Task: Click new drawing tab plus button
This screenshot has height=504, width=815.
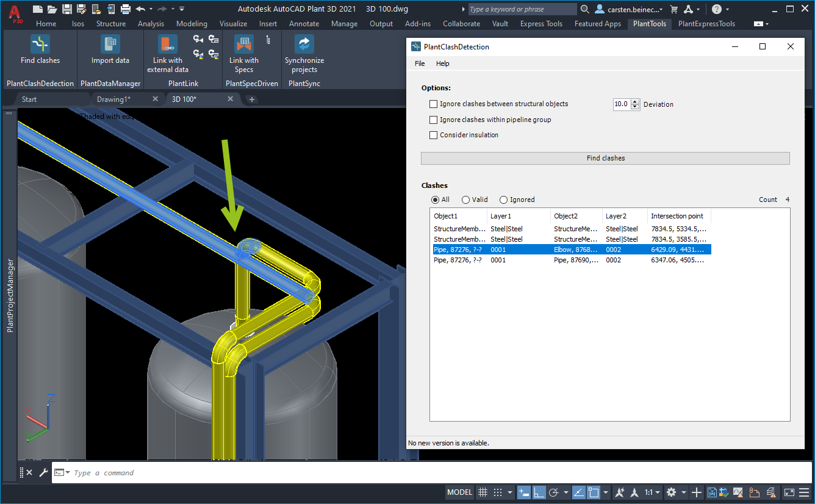Action: pyautogui.click(x=252, y=99)
